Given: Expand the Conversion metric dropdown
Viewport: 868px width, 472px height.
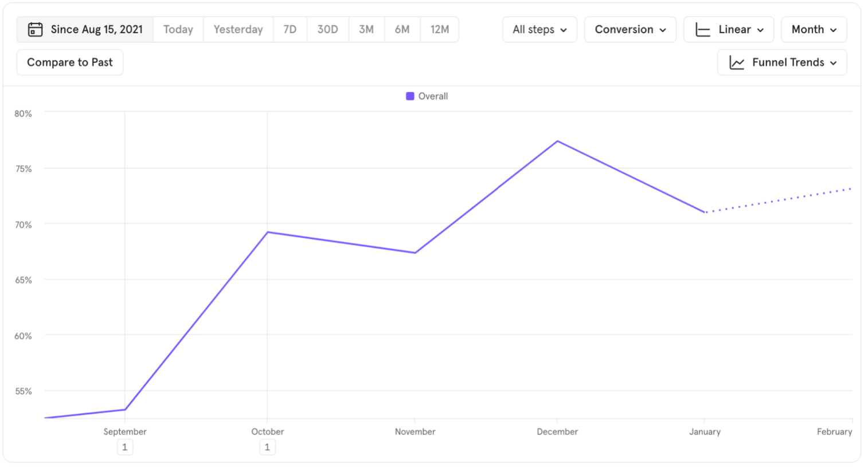Looking at the screenshot, I should click(630, 30).
